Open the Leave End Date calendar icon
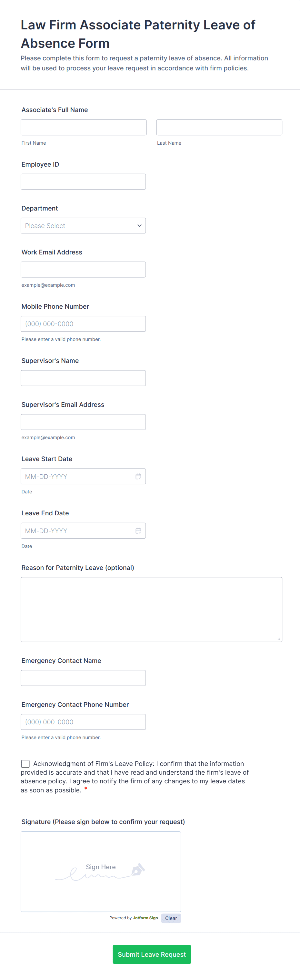The width and height of the screenshot is (300, 980). 138,531
